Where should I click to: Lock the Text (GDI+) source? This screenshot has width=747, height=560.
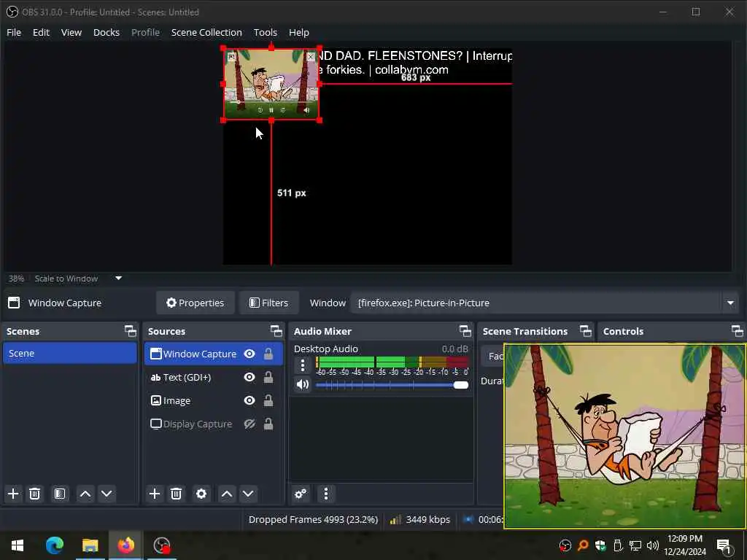click(x=268, y=377)
